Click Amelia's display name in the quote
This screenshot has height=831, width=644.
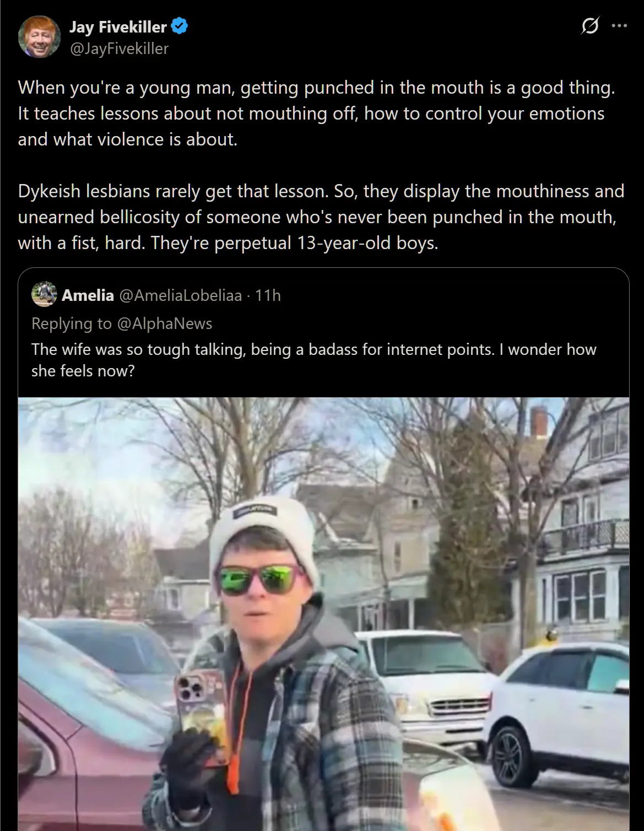[88, 295]
